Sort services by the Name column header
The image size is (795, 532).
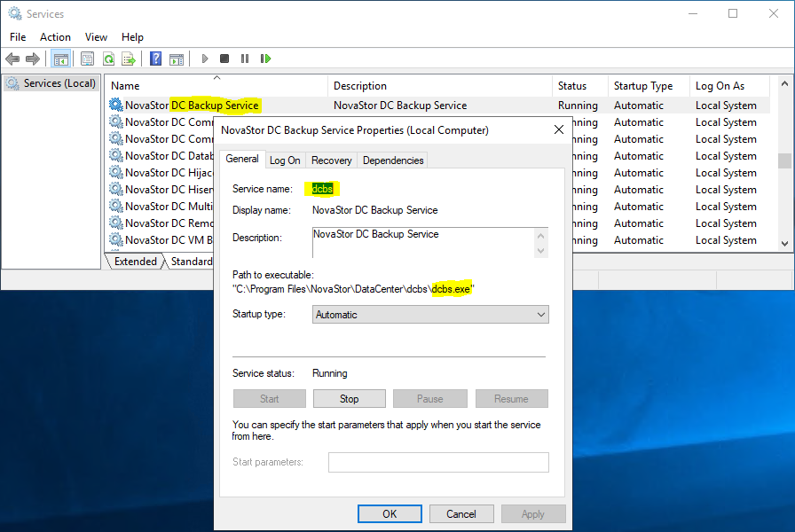(x=216, y=86)
